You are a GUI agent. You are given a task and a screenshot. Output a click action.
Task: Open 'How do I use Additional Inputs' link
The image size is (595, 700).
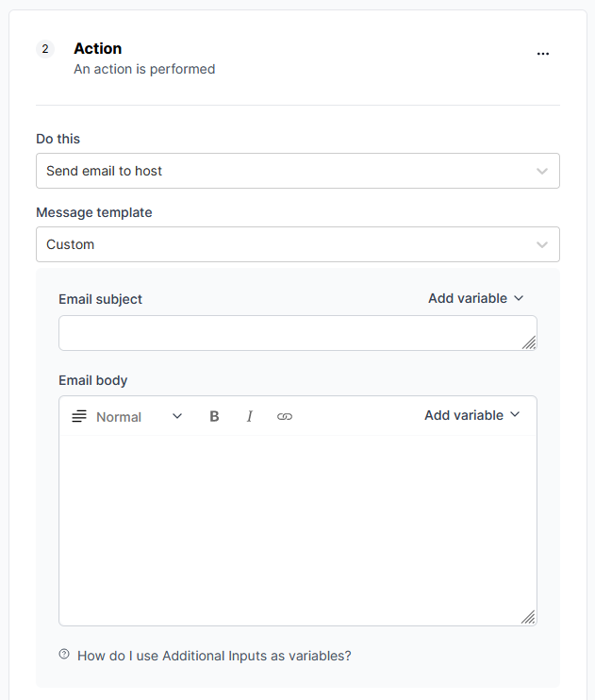pyautogui.click(x=214, y=656)
